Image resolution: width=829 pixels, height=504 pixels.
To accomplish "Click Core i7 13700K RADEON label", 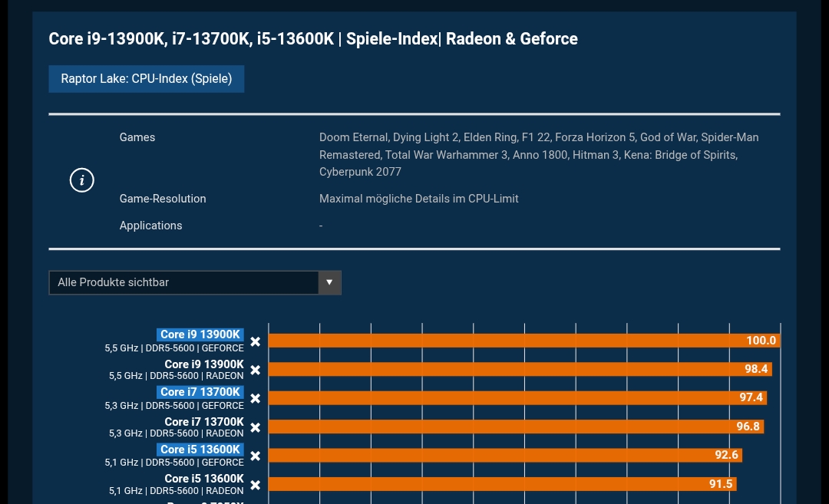I will pos(204,422).
